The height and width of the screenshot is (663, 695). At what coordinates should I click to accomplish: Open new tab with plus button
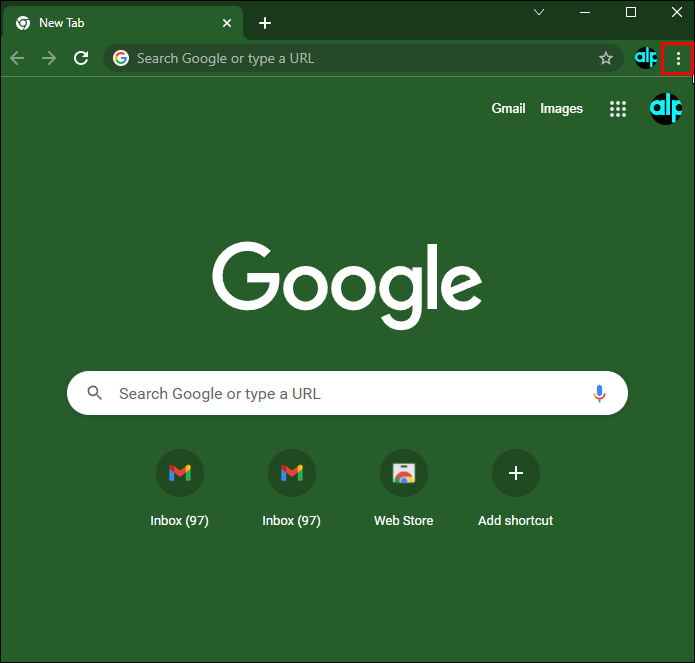264,23
